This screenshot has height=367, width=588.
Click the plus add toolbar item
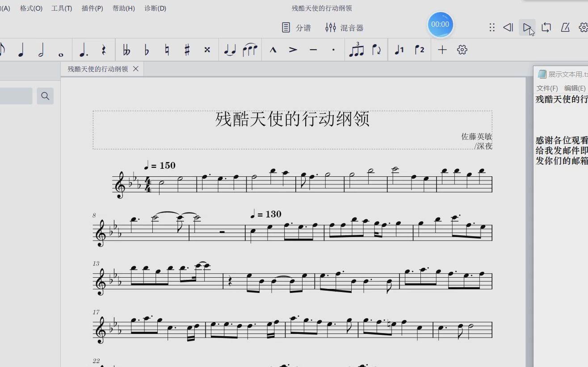coord(442,50)
